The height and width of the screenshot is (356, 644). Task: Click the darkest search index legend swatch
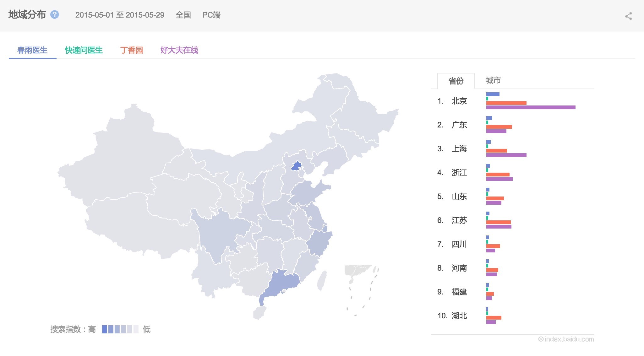coord(105,329)
